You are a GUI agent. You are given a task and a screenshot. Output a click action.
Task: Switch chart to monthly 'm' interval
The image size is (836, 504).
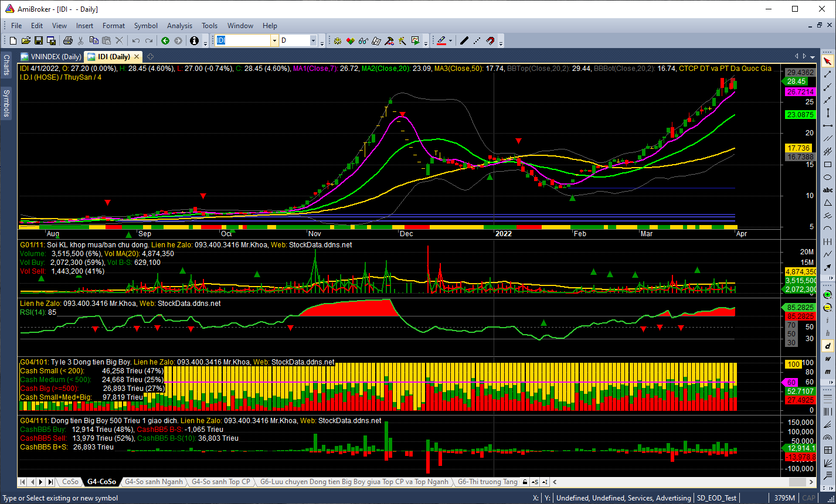tap(828, 372)
